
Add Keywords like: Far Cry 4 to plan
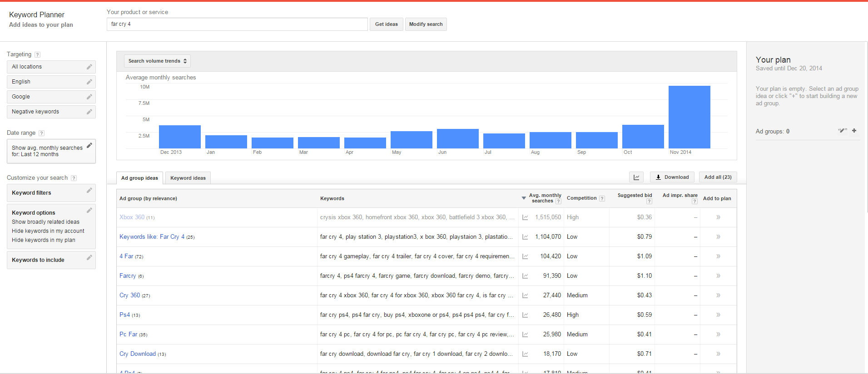718,237
